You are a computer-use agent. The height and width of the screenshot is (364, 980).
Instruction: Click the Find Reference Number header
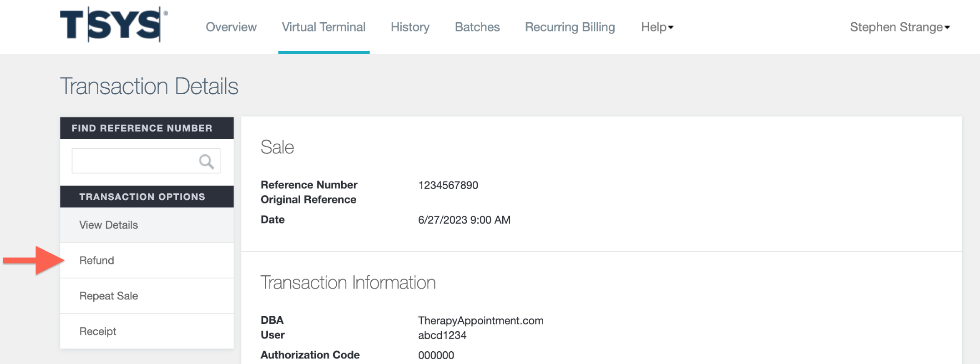(x=146, y=128)
